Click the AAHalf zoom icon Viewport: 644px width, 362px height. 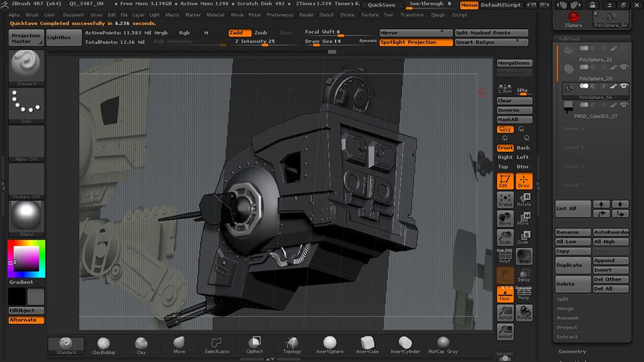coord(505,332)
